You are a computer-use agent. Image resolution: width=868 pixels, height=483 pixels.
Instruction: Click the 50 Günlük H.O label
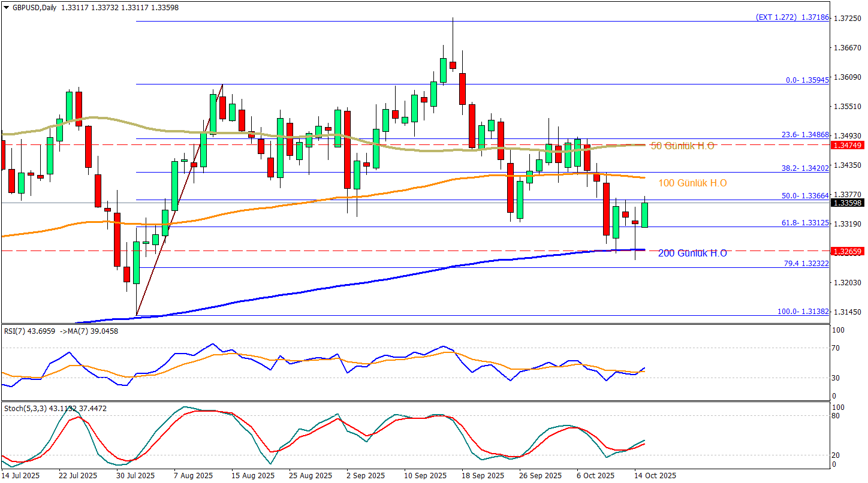(682, 146)
